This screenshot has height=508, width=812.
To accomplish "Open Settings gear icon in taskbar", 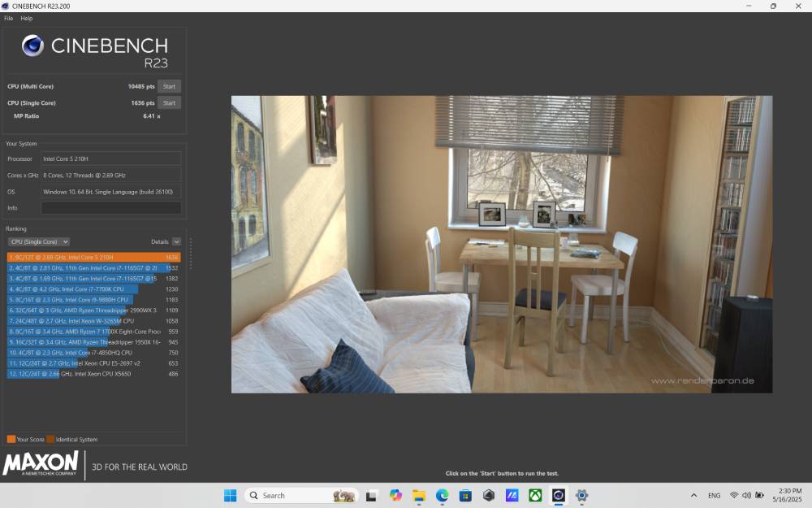I will 581,495.
